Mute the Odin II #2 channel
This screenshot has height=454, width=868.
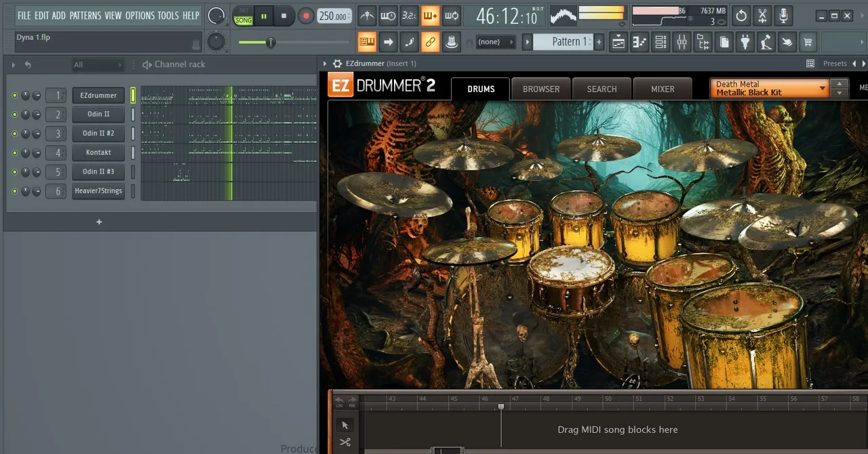point(14,133)
